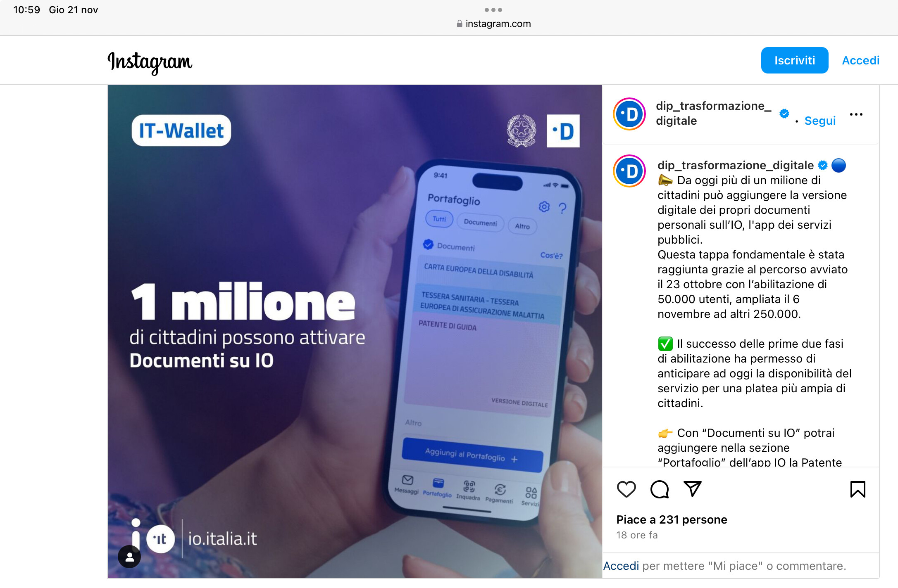The image size is (898, 588).
Task: Click the Accedi link in top bar
Action: tap(861, 60)
